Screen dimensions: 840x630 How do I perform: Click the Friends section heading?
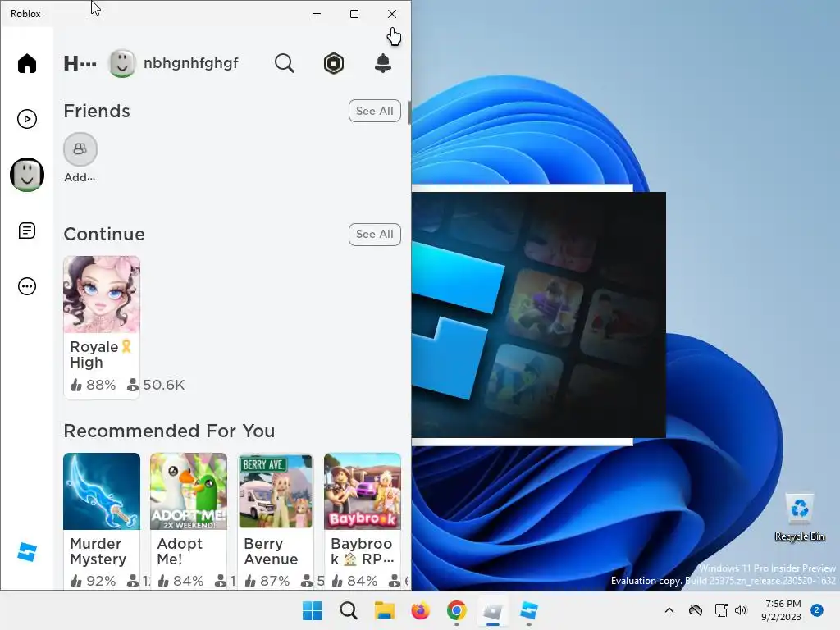click(x=97, y=111)
